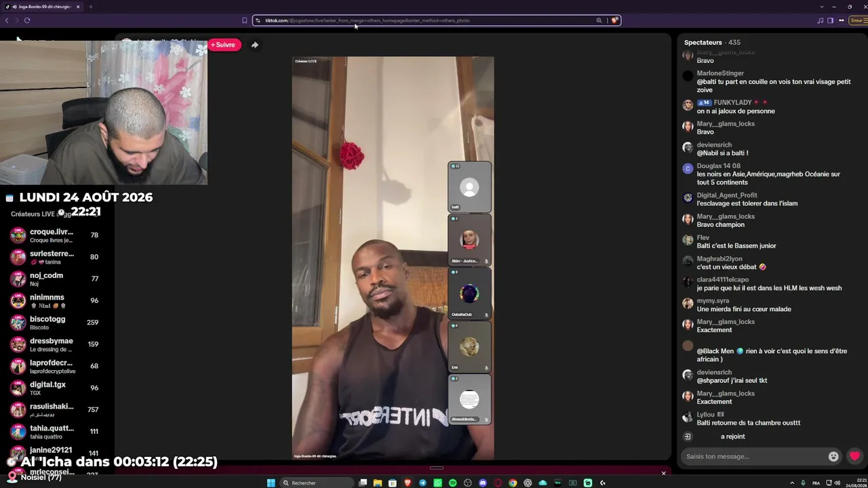Screen dimensions: 868x488
Task: Open the Emi guest tile
Action: point(469,347)
